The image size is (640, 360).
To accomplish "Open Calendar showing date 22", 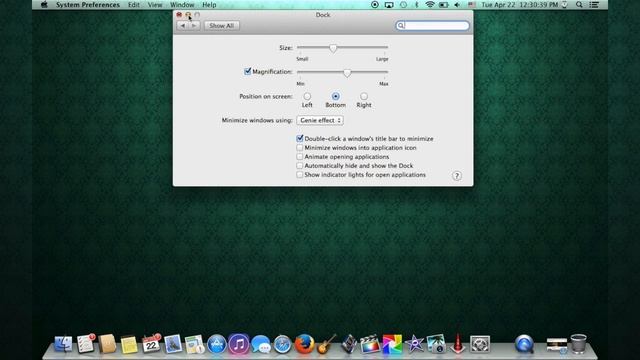I will tap(151, 344).
